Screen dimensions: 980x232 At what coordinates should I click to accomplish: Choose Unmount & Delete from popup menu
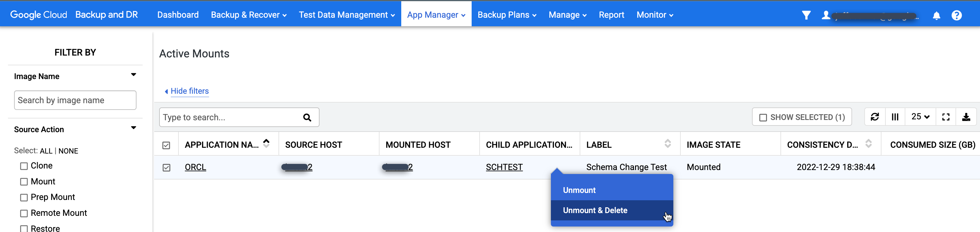[x=595, y=210]
